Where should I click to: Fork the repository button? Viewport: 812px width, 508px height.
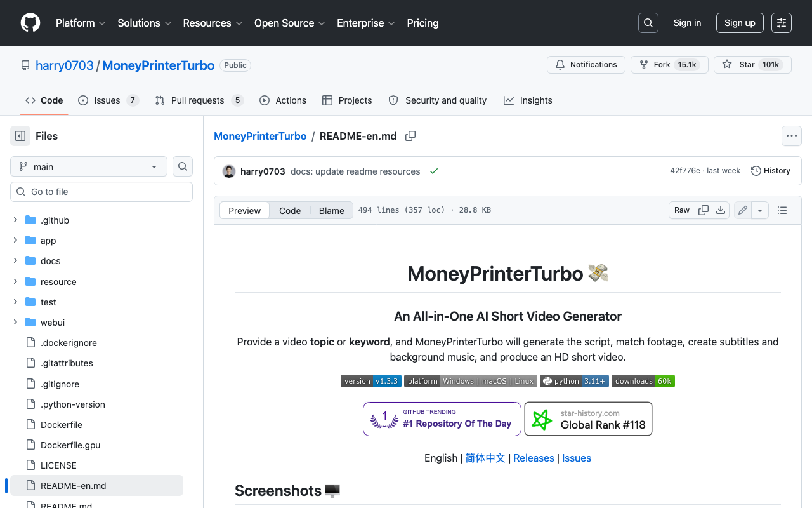[x=669, y=65]
